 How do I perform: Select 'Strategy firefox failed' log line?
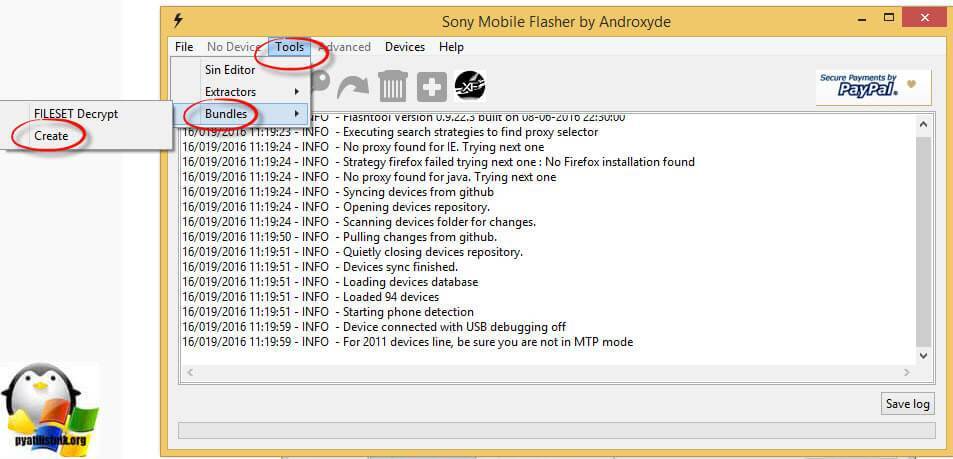click(438, 162)
